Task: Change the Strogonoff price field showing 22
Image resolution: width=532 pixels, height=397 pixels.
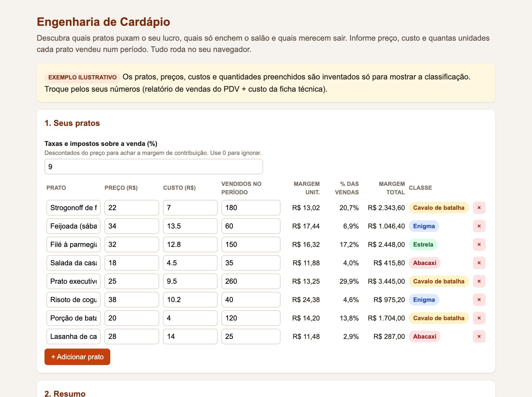Action: 132,208
